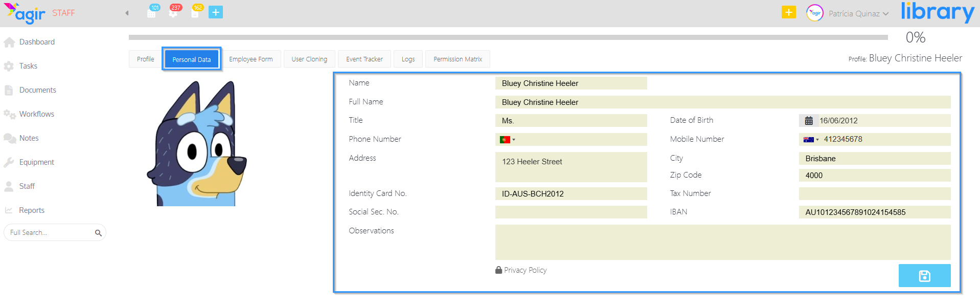Open the documents notifications with 162 badge

tap(196, 12)
